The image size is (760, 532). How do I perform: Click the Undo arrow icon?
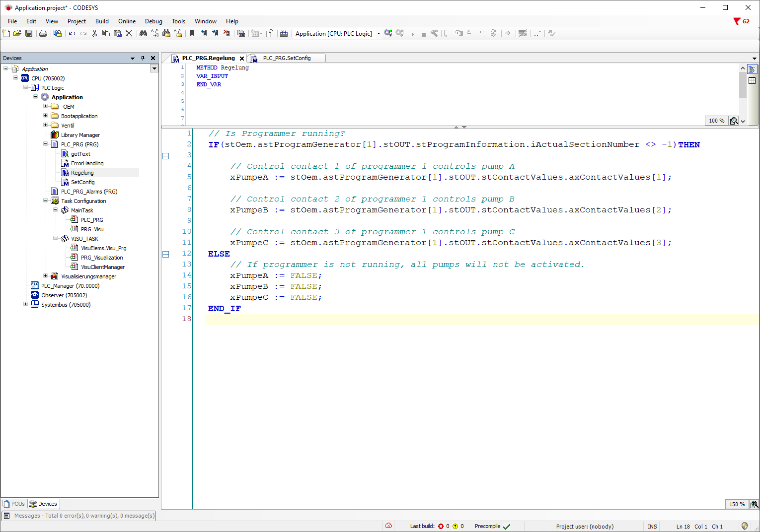pos(72,33)
